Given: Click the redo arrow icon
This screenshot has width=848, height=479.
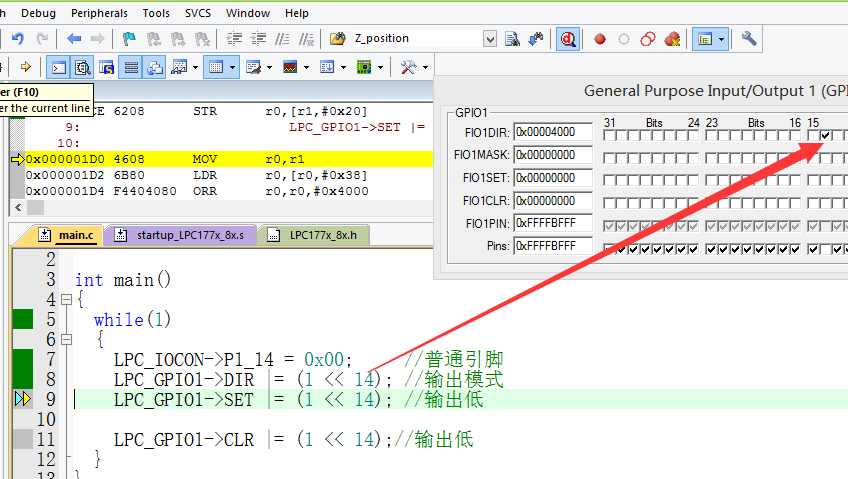Looking at the screenshot, I should point(42,39).
